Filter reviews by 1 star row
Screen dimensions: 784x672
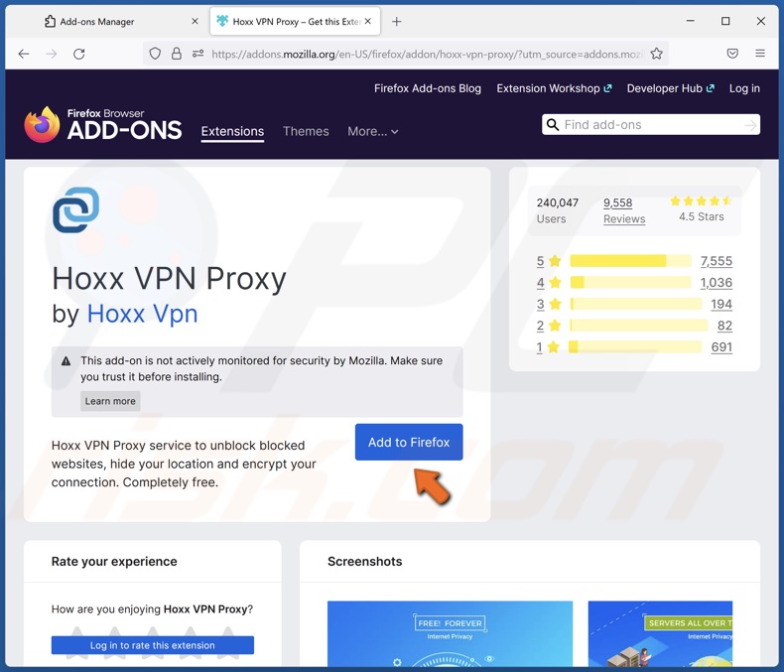click(x=634, y=347)
